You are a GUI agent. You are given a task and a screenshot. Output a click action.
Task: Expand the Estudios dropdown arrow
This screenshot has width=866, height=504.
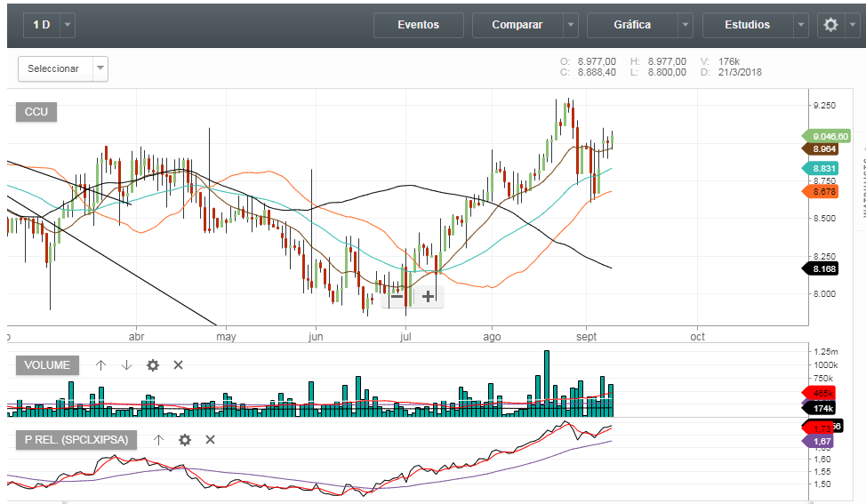(801, 25)
